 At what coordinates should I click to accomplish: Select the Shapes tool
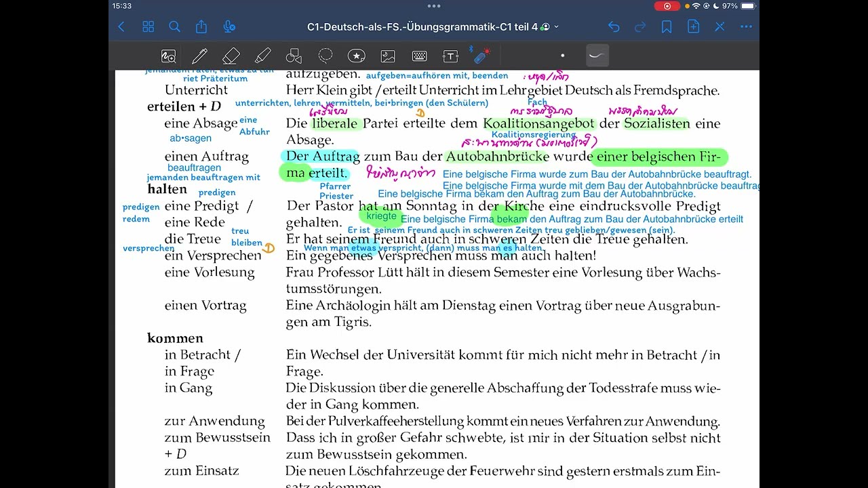(x=294, y=56)
